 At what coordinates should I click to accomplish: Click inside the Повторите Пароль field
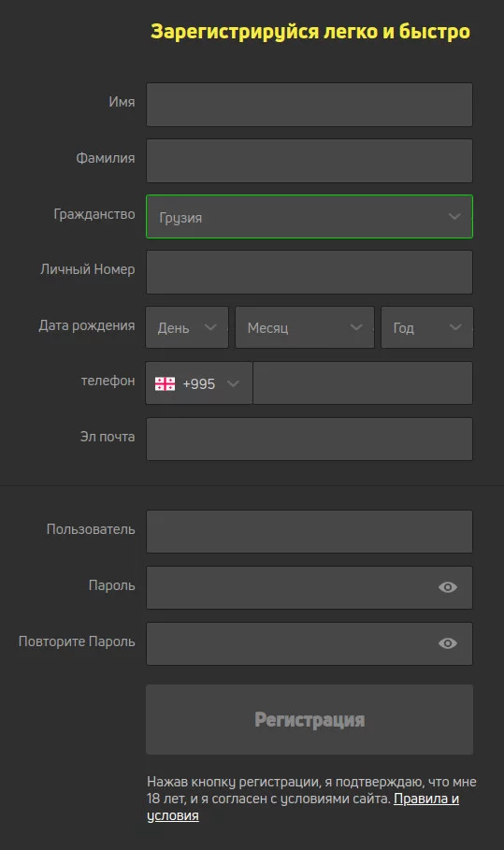[310, 644]
